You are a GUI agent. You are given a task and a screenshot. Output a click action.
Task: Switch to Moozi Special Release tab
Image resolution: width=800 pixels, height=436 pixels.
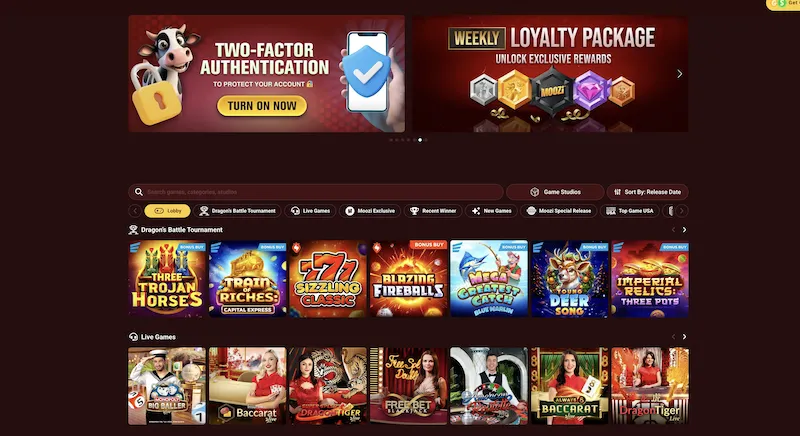[559, 211]
